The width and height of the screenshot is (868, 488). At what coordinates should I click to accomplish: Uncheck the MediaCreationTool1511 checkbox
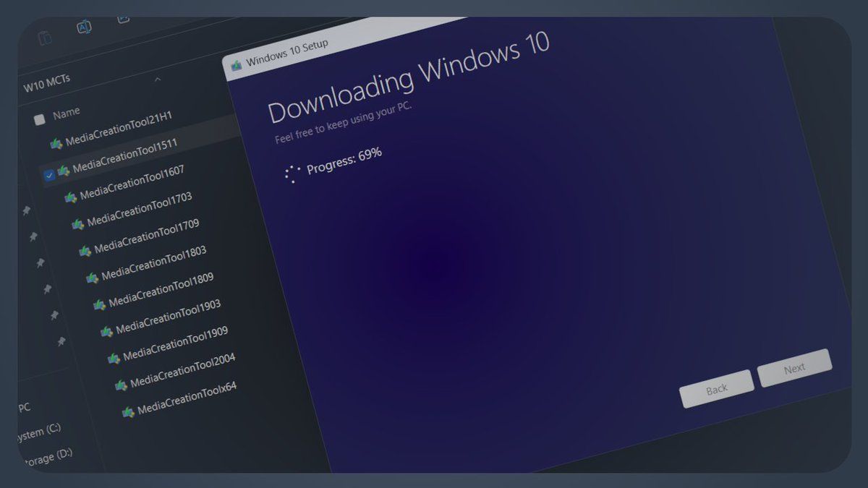48,175
